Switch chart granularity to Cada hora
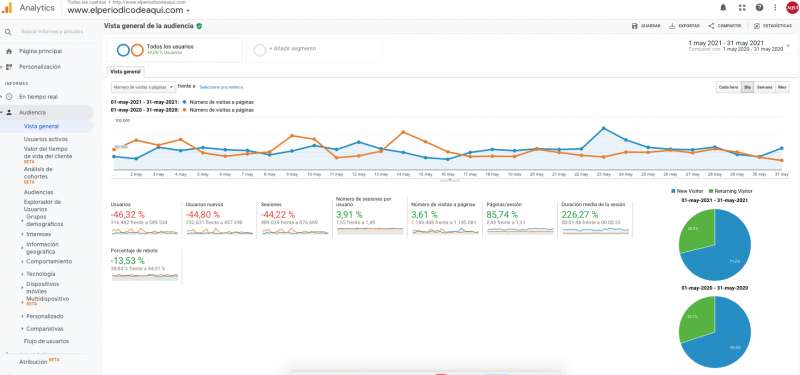This screenshot has width=800, height=375. click(729, 87)
